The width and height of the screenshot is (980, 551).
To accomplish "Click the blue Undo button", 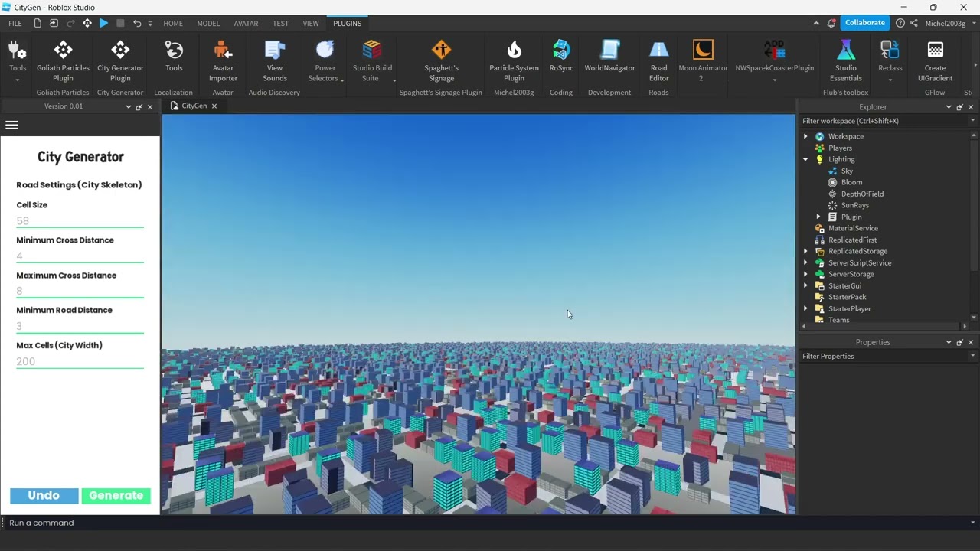I will pyautogui.click(x=44, y=496).
